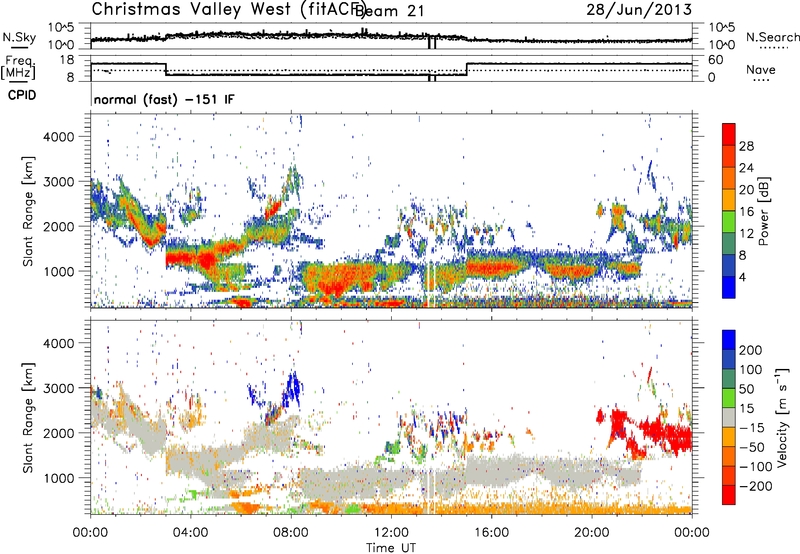Select the 08:00 time tick label
The height and width of the screenshot is (554, 800).
(291, 533)
